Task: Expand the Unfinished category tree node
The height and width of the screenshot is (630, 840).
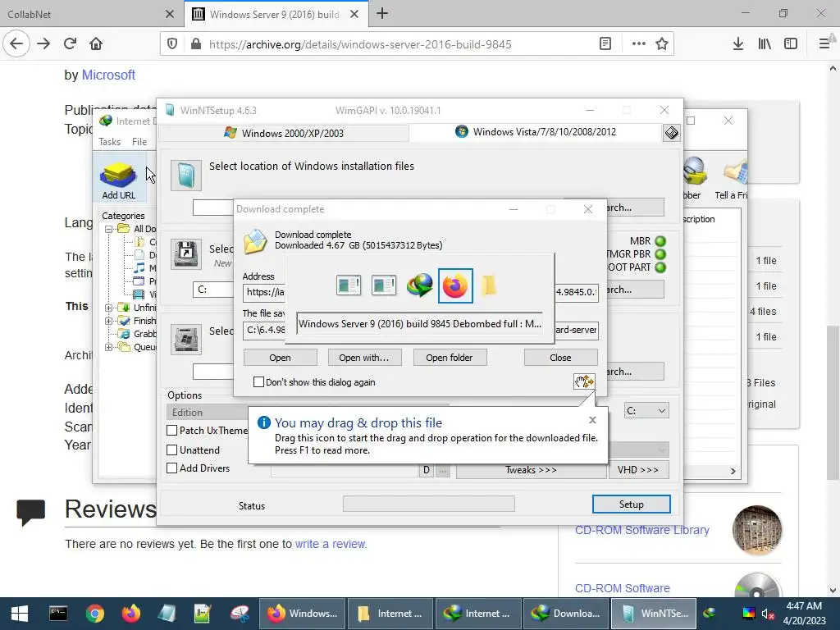Action: point(109,308)
